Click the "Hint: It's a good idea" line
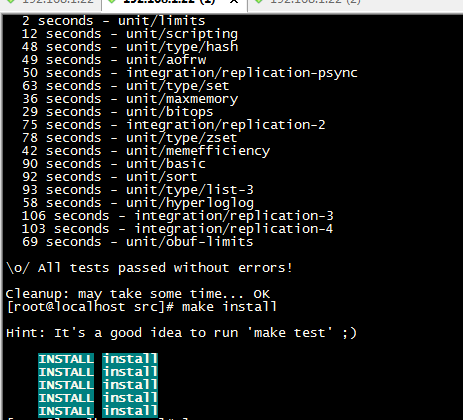The height and width of the screenshot is (420, 463). click(181, 333)
